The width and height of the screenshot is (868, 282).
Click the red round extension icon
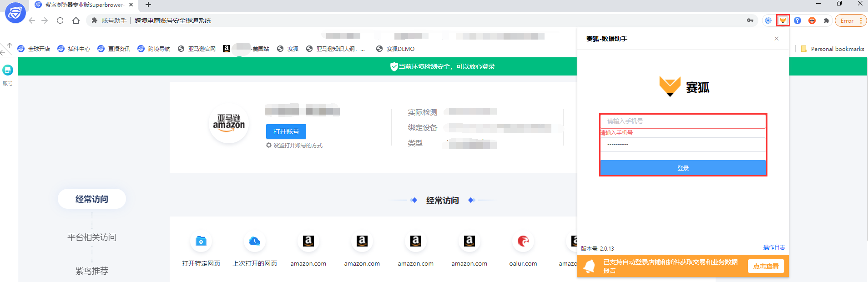pos(812,20)
